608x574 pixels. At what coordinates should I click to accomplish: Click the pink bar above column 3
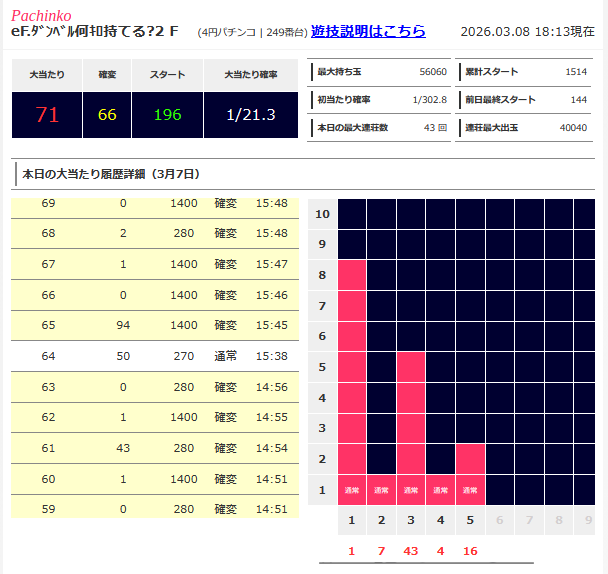click(x=411, y=415)
